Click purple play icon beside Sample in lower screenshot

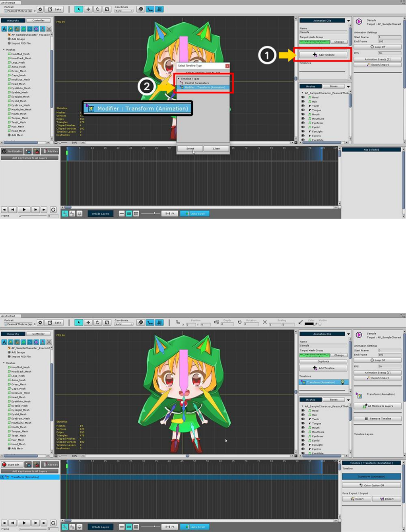pos(359,335)
